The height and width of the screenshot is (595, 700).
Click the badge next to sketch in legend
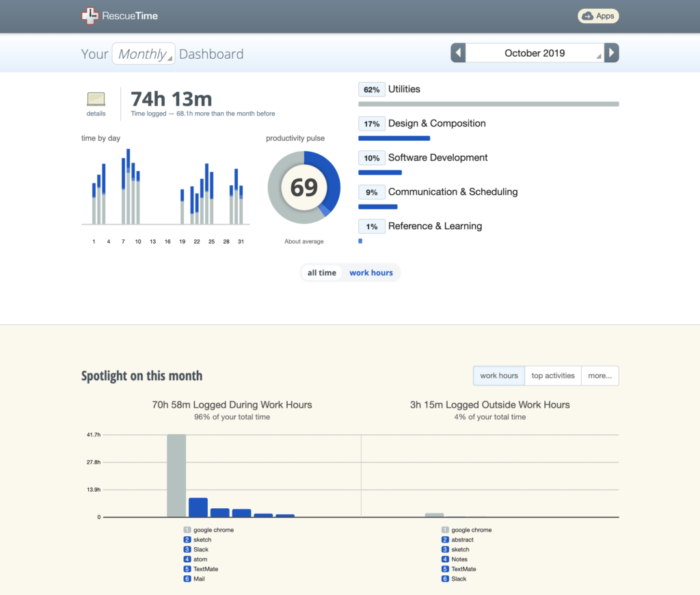pos(186,540)
